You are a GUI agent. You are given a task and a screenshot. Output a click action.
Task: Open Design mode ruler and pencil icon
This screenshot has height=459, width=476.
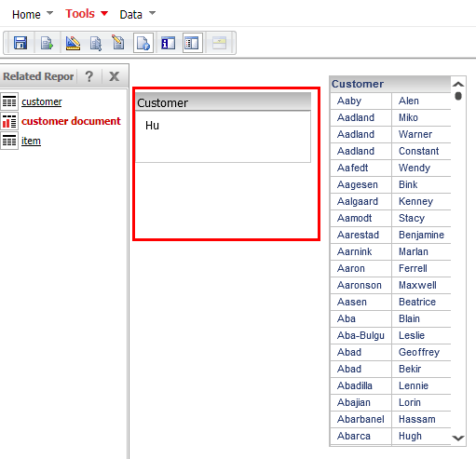(x=73, y=43)
